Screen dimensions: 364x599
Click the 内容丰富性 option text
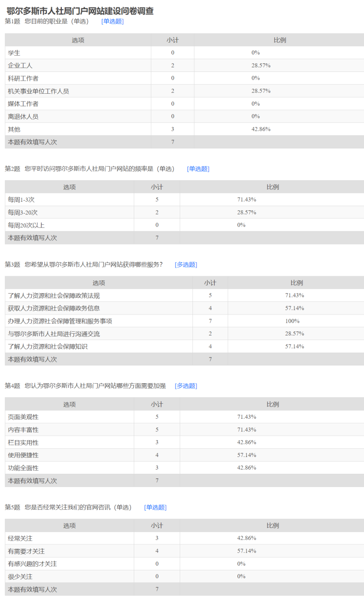point(23,430)
